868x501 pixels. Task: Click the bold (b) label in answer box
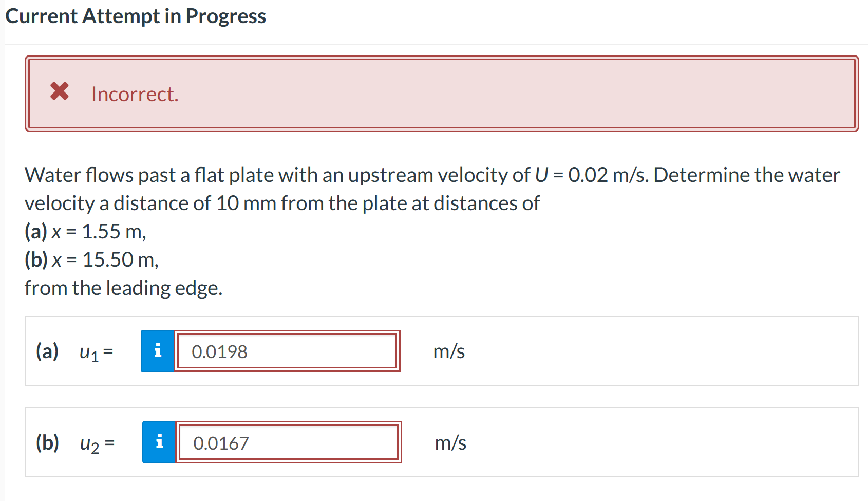click(x=48, y=442)
